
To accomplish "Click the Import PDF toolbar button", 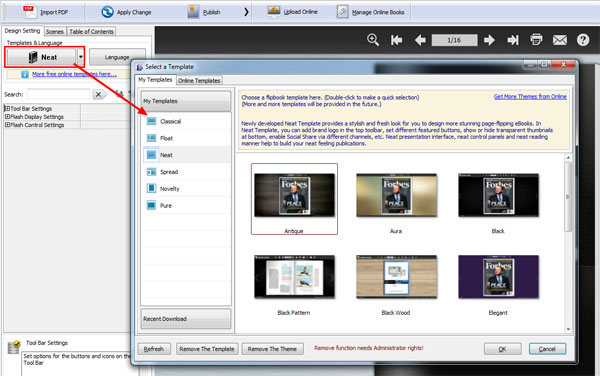I will click(x=46, y=12).
